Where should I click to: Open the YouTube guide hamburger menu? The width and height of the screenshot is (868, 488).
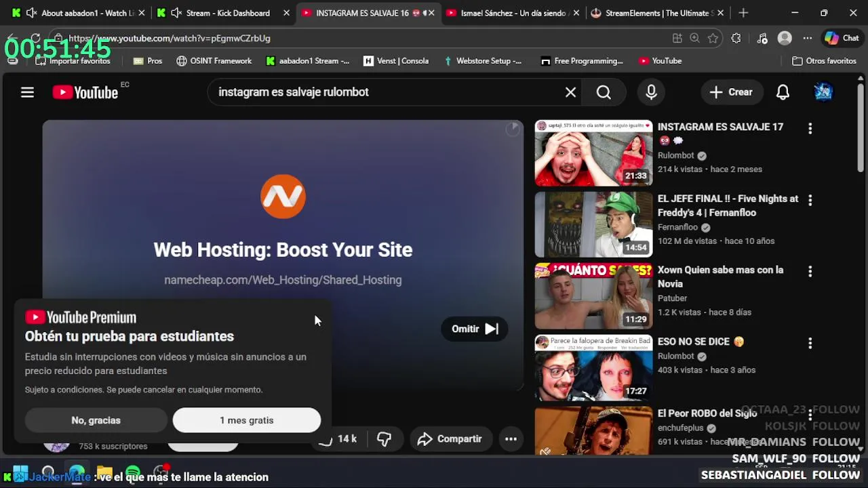click(27, 92)
